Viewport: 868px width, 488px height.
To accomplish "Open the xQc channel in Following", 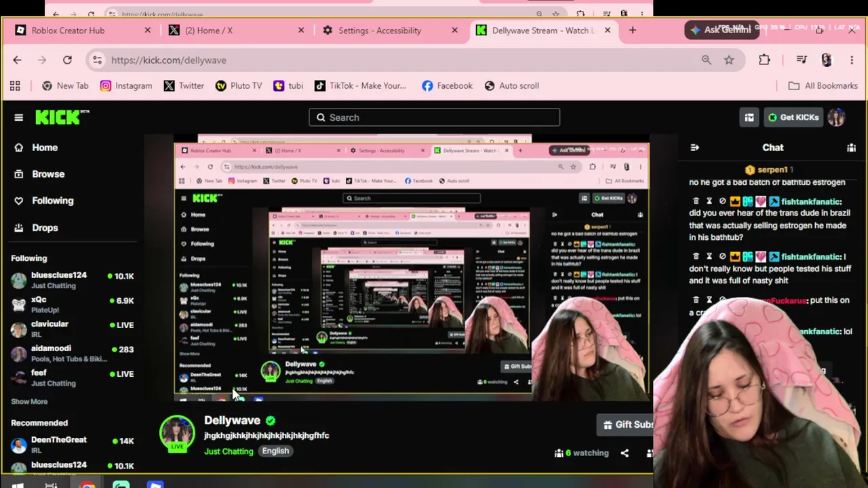I will 72,304.
